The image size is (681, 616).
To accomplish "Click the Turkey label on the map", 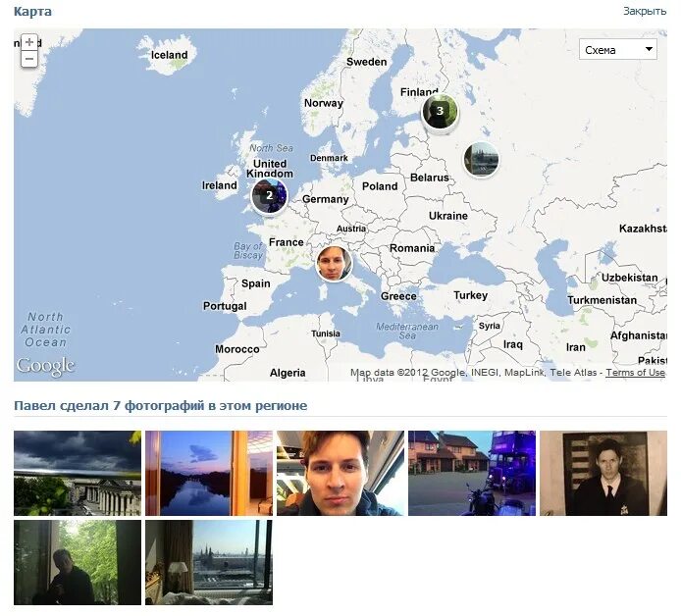I will pyautogui.click(x=470, y=295).
